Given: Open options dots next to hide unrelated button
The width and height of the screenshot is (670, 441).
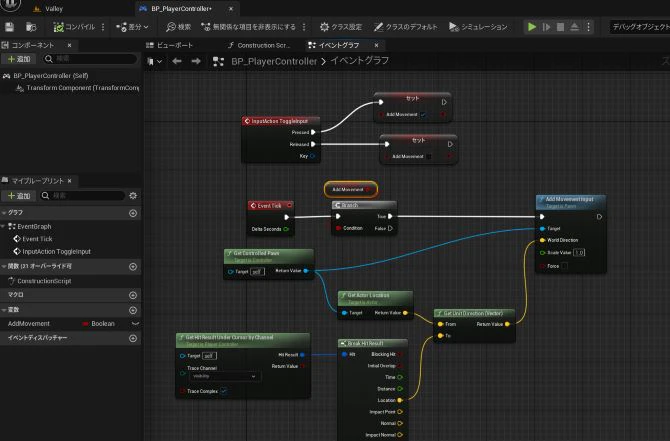Looking at the screenshot, I should point(304,27).
